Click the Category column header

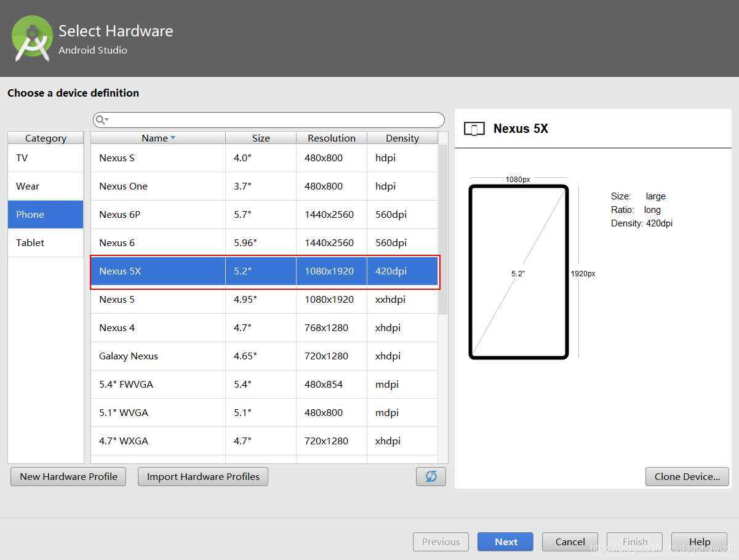[x=46, y=138]
